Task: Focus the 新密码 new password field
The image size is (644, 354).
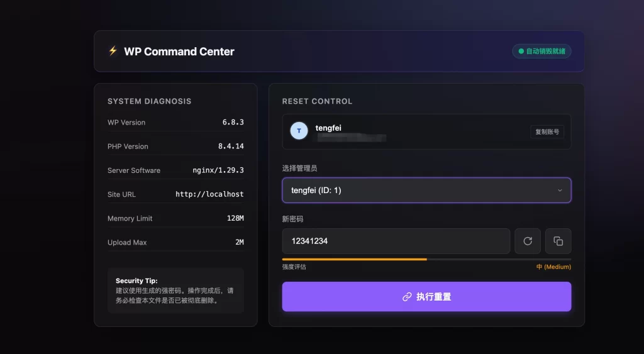Action: 396,241
